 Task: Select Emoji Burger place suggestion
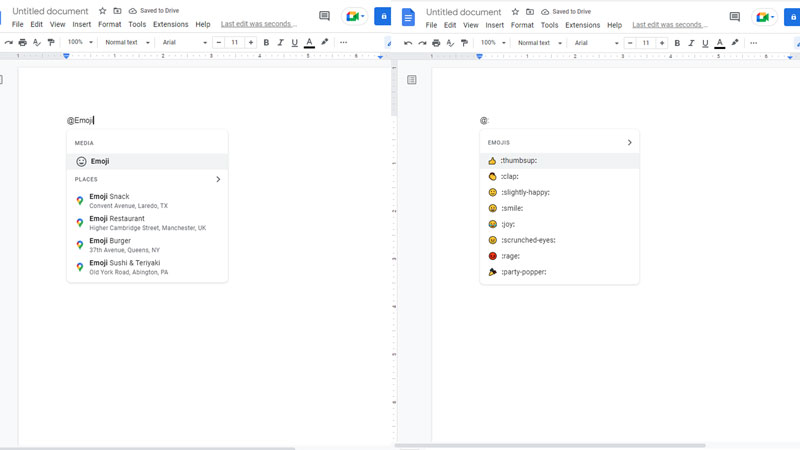147,245
